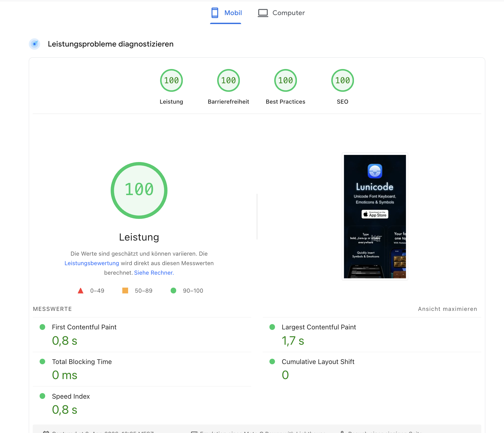The image size is (504, 433).
Task: Select the Mobil phone icon
Action: [x=214, y=13]
